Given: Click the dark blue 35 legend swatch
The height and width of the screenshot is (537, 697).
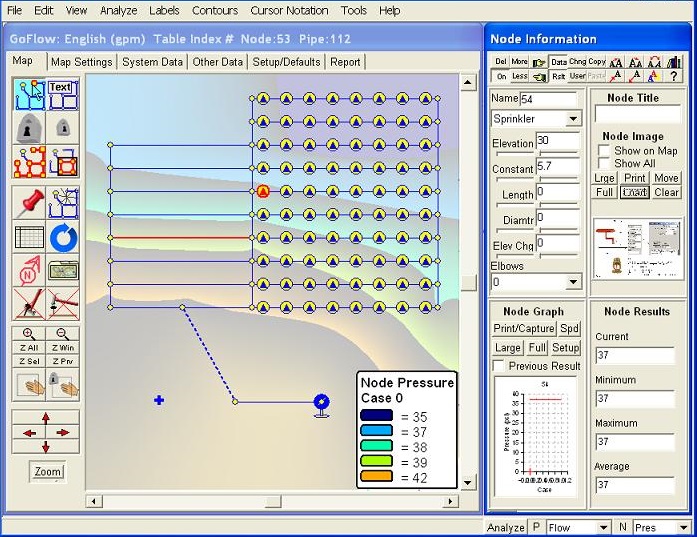Looking at the screenshot, I should [377, 416].
